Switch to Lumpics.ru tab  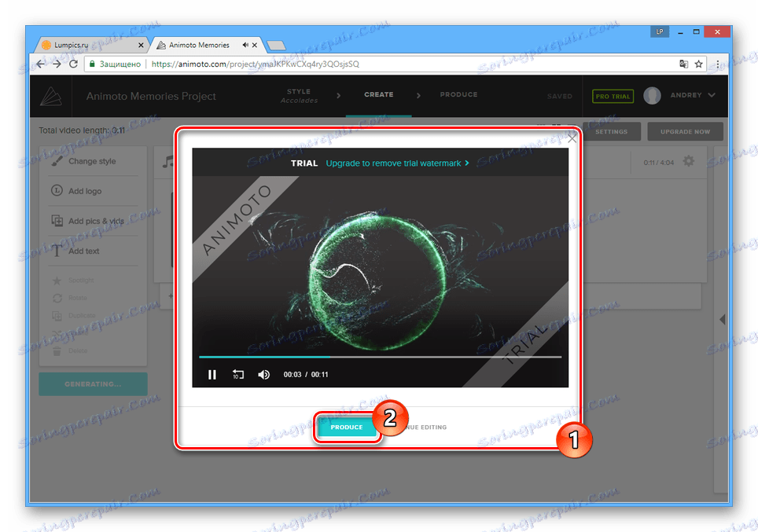pyautogui.click(x=92, y=45)
